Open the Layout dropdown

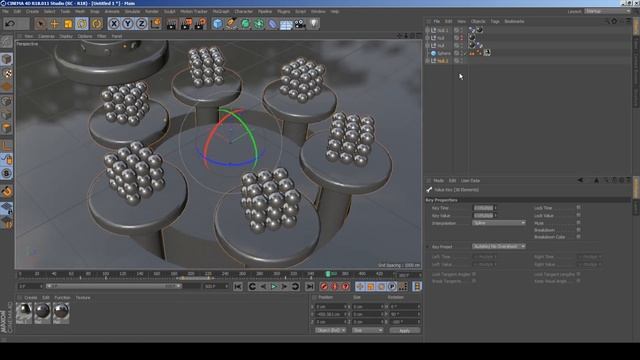[607, 11]
